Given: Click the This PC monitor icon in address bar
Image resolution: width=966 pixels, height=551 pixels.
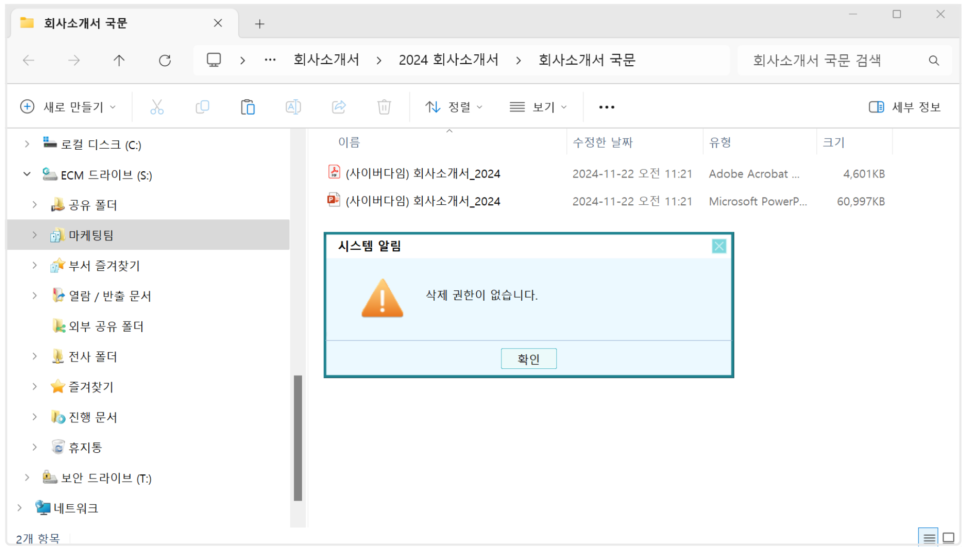Looking at the screenshot, I should pyautogui.click(x=214, y=60).
